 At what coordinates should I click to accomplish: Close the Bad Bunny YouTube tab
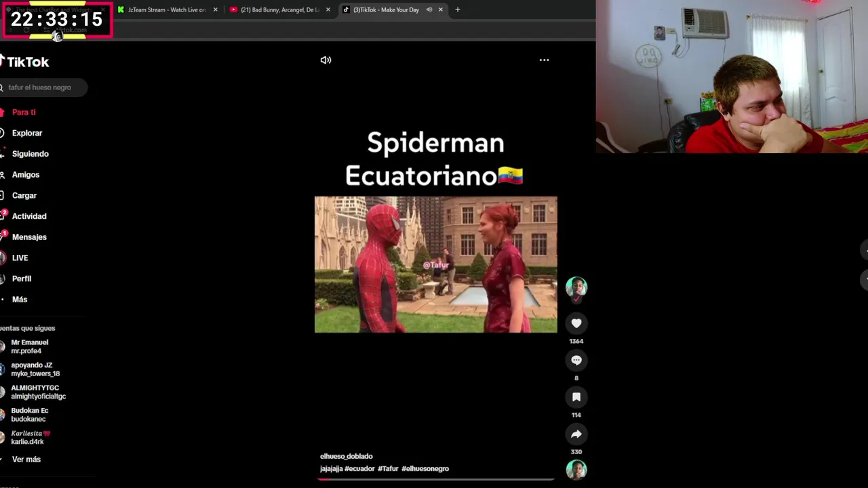coord(328,9)
